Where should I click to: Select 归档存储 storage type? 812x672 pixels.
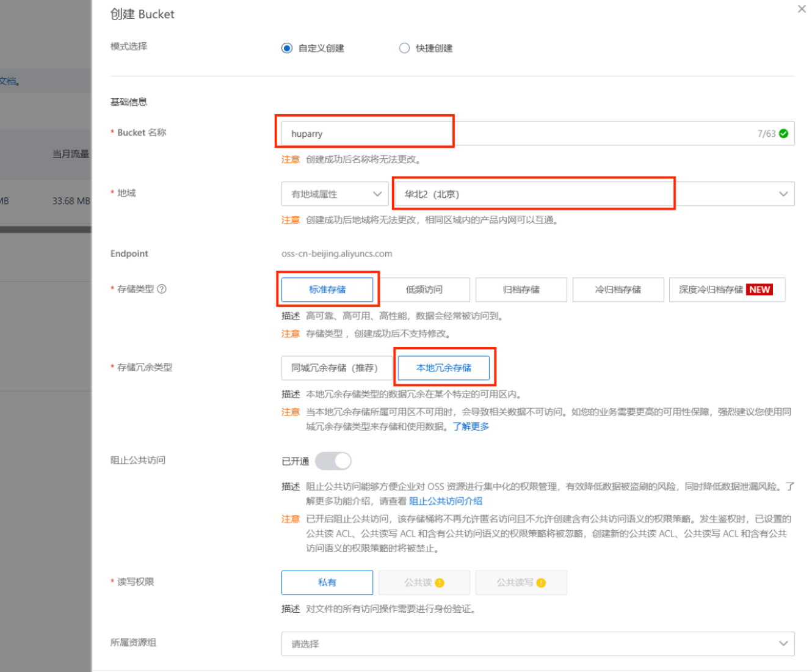pos(521,290)
